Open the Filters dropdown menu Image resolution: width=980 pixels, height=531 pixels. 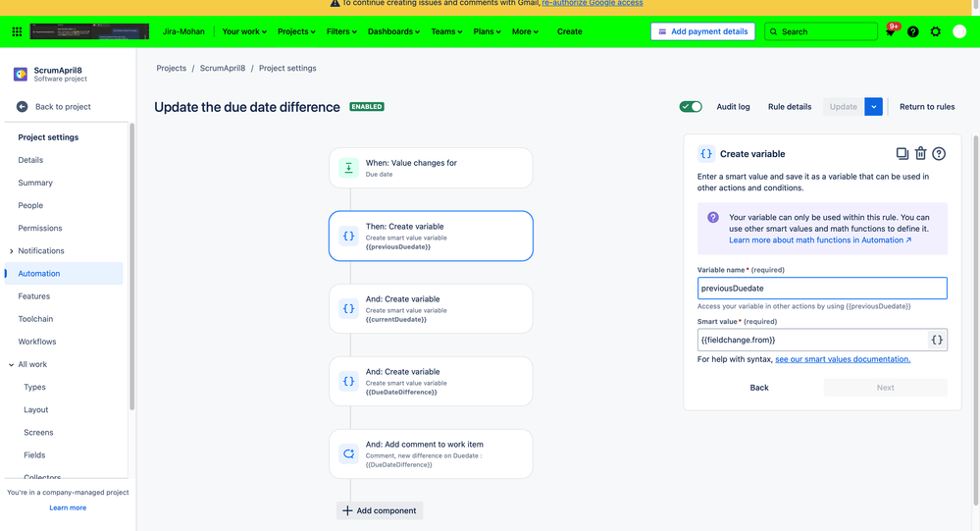point(341,31)
